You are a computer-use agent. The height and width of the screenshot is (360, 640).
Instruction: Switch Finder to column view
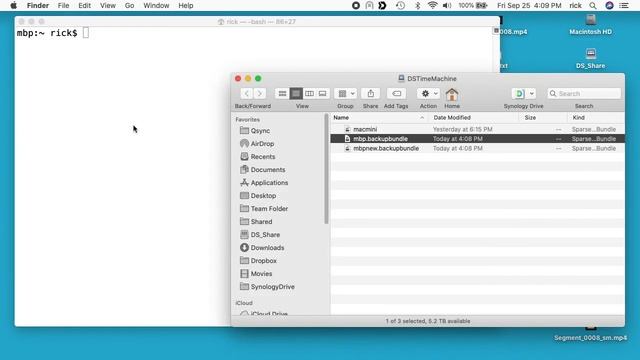tap(309, 93)
